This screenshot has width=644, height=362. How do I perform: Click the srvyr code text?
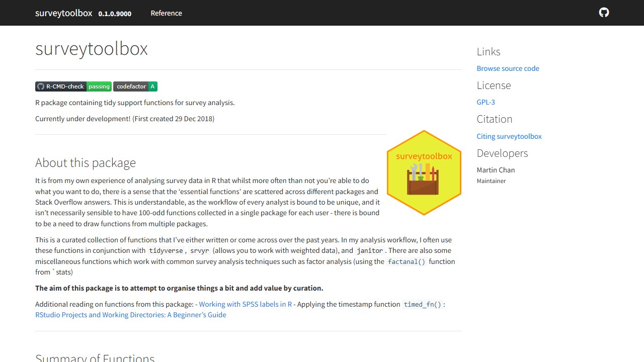200,251
